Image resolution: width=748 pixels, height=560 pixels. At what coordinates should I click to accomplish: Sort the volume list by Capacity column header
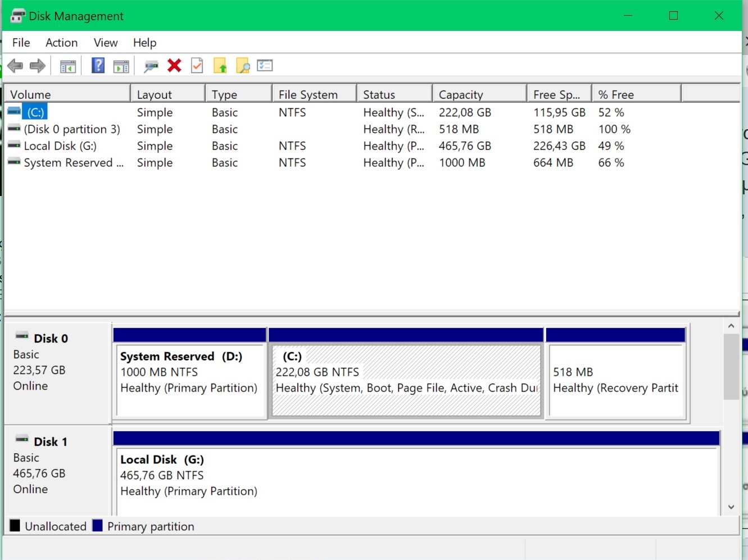(479, 94)
